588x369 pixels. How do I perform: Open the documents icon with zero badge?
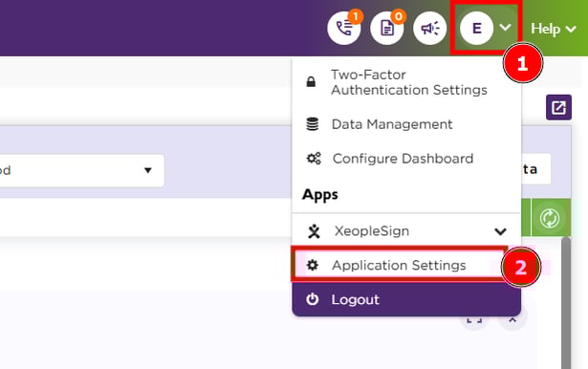pos(387,28)
